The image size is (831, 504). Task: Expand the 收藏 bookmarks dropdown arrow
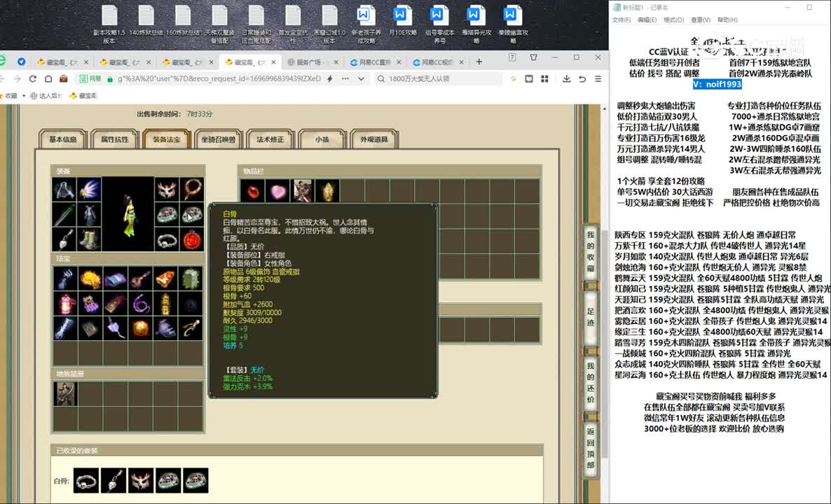coord(24,96)
